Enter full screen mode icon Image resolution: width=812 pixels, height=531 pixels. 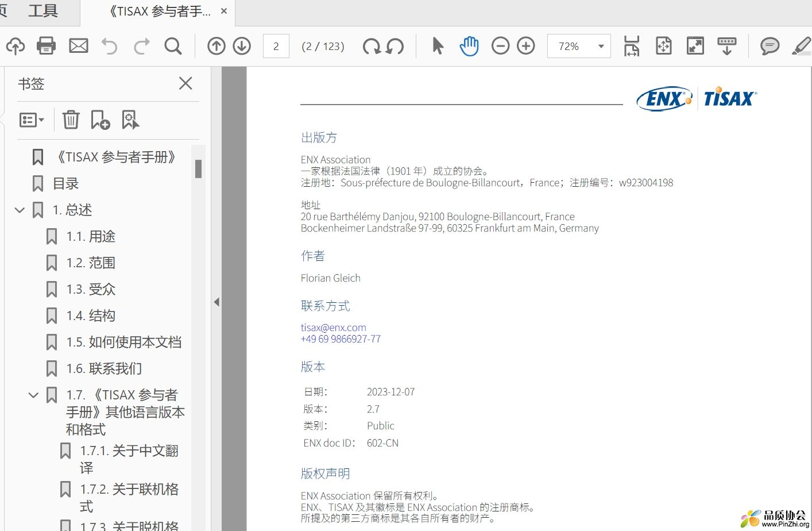[x=695, y=46]
